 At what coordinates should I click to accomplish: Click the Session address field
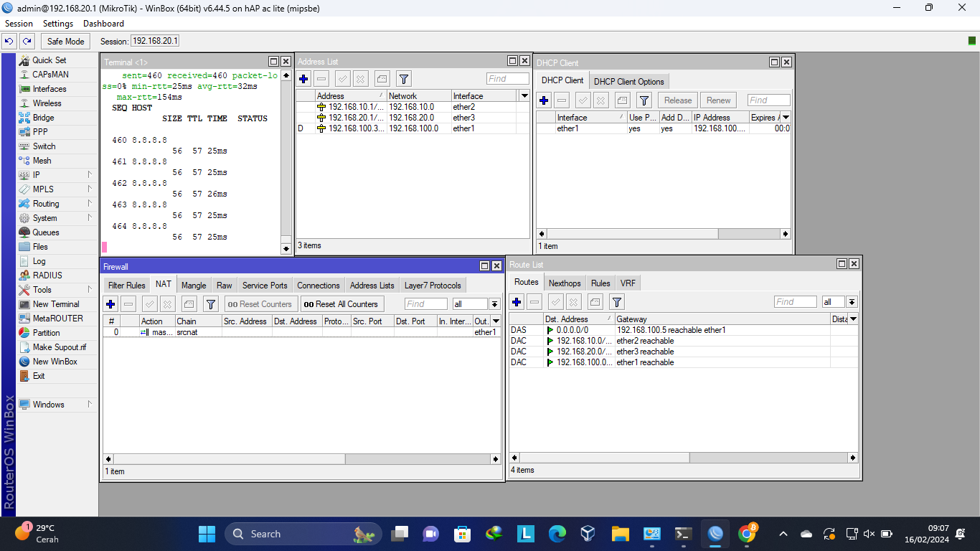[155, 42]
